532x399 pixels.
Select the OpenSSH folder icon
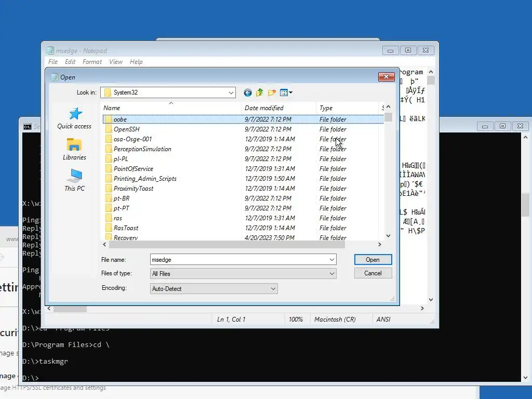pos(108,129)
